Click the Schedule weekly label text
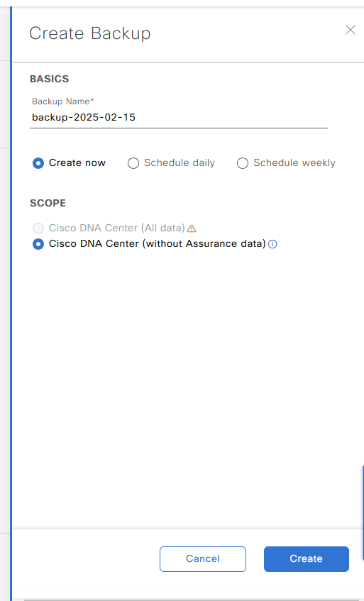364x601 pixels. [294, 163]
